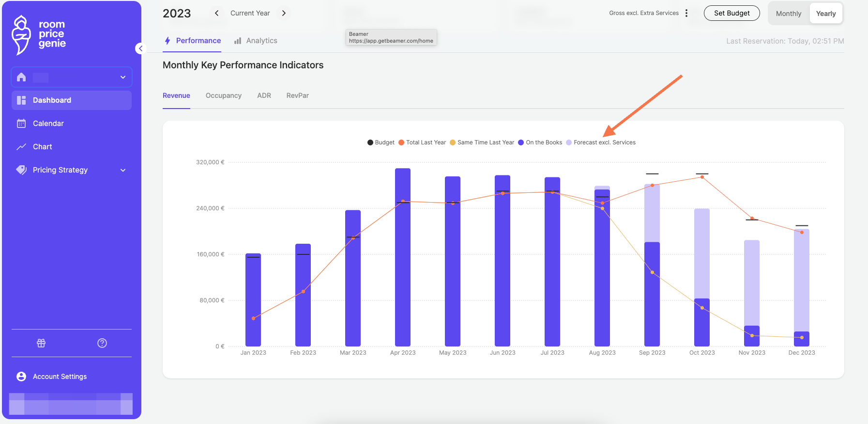Switch the view to Yearly

826,14
